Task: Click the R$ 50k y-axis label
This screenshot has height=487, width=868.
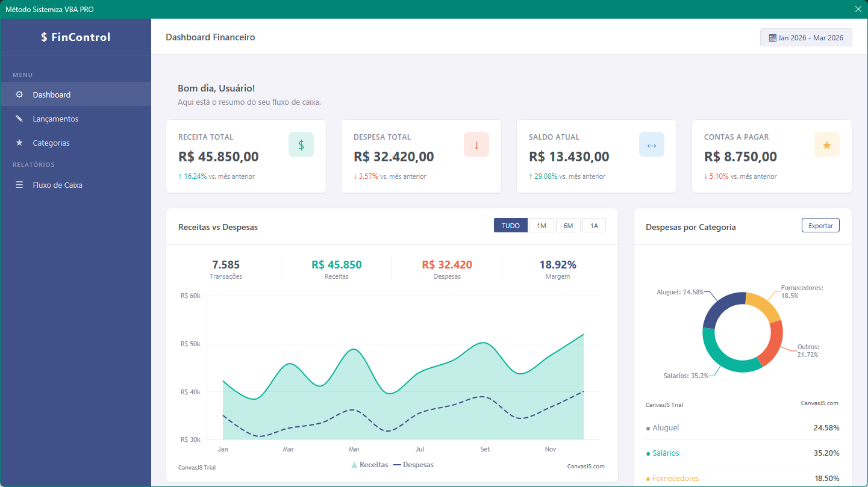Action: coord(190,344)
